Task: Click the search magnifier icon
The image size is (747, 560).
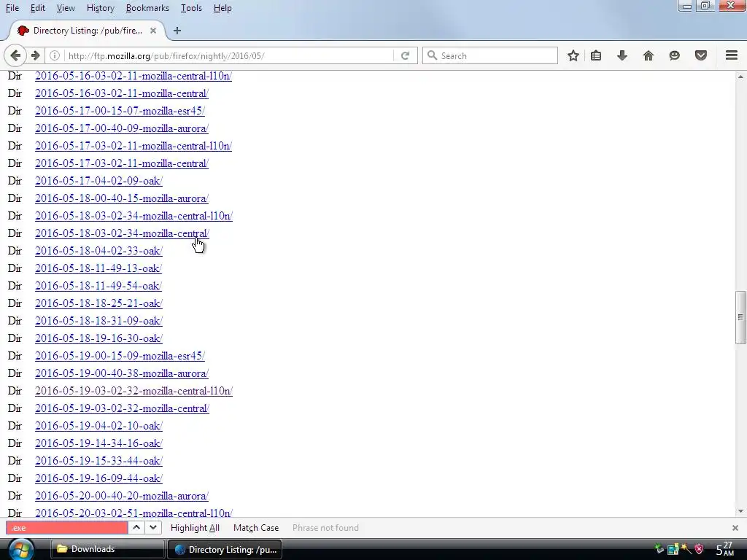Action: pos(432,55)
